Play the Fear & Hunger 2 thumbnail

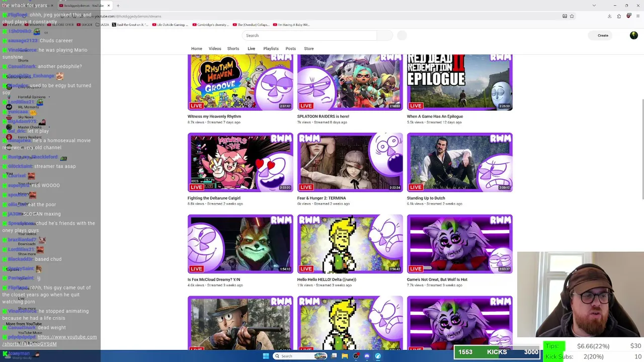click(x=350, y=162)
